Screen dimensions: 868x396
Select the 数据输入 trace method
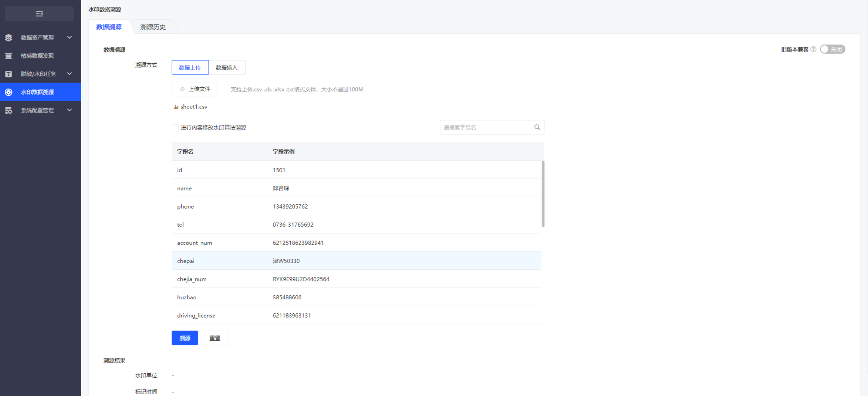227,67
